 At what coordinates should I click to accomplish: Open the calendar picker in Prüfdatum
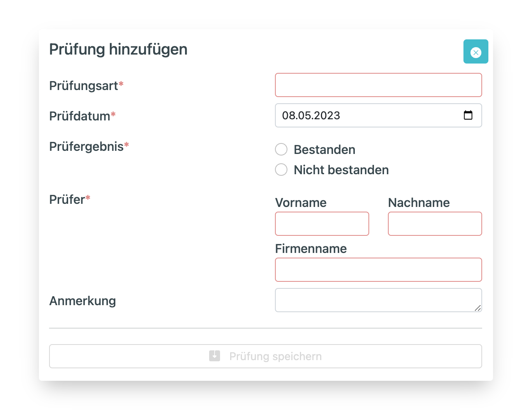468,115
